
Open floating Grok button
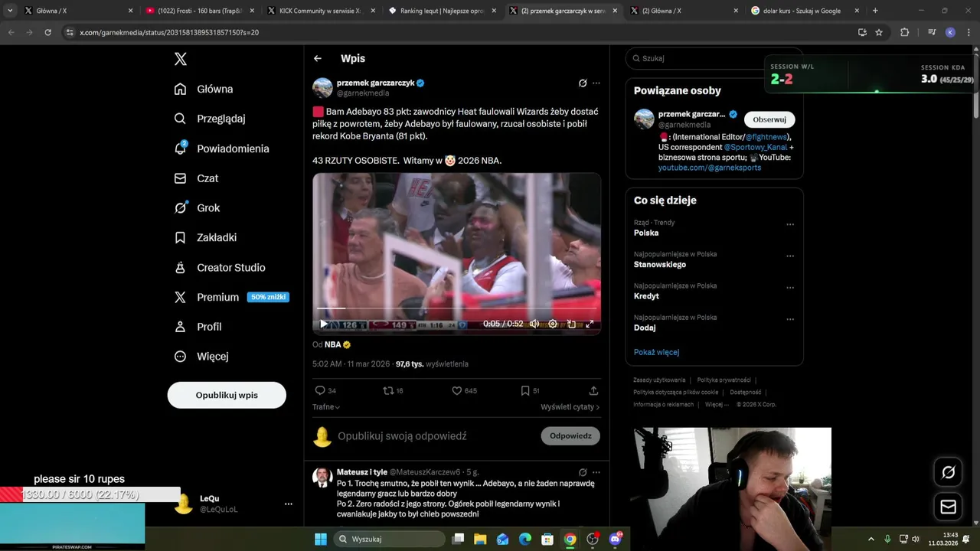pyautogui.click(x=948, y=472)
